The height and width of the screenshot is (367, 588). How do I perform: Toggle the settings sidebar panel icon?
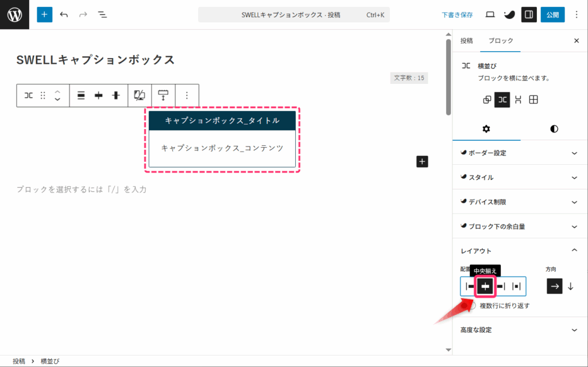click(529, 14)
